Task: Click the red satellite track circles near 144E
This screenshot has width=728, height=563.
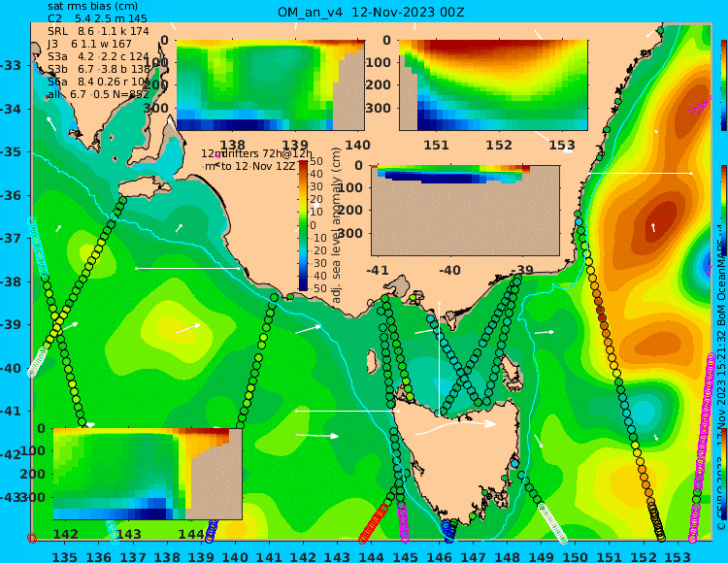Action: (x=374, y=523)
